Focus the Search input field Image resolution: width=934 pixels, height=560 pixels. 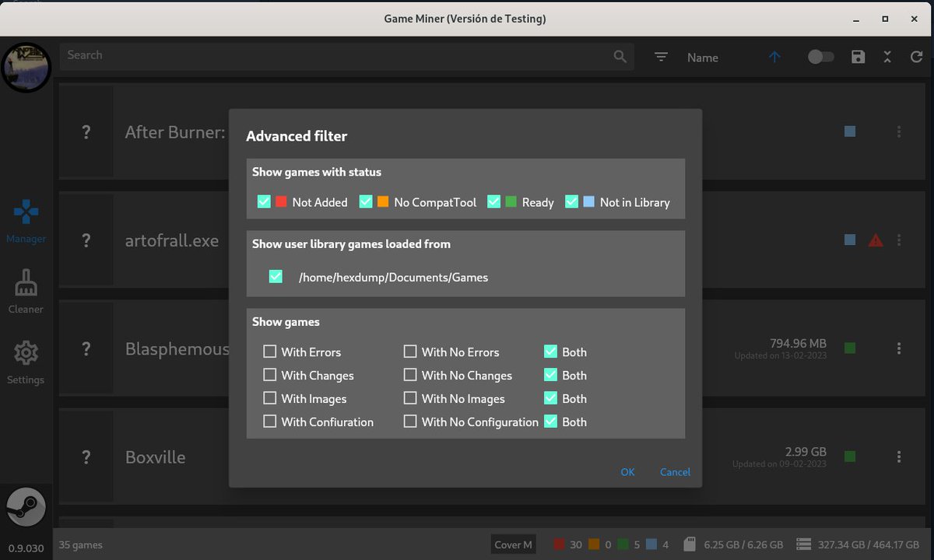[347, 56]
